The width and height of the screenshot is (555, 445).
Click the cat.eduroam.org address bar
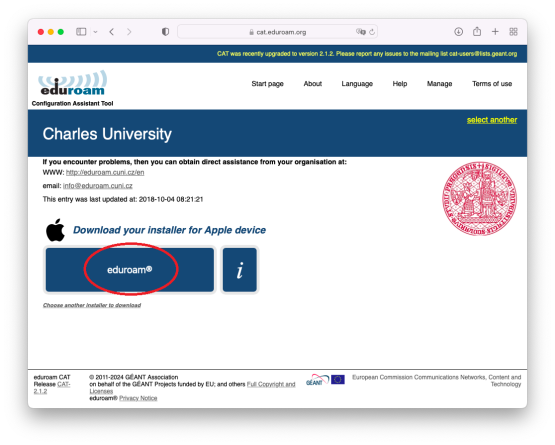[x=278, y=32]
